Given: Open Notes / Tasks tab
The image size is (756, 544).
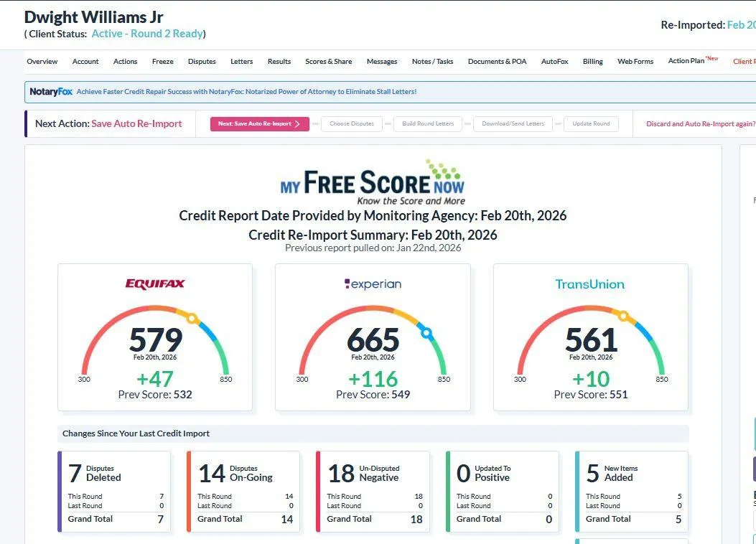Looking at the screenshot, I should [432, 61].
